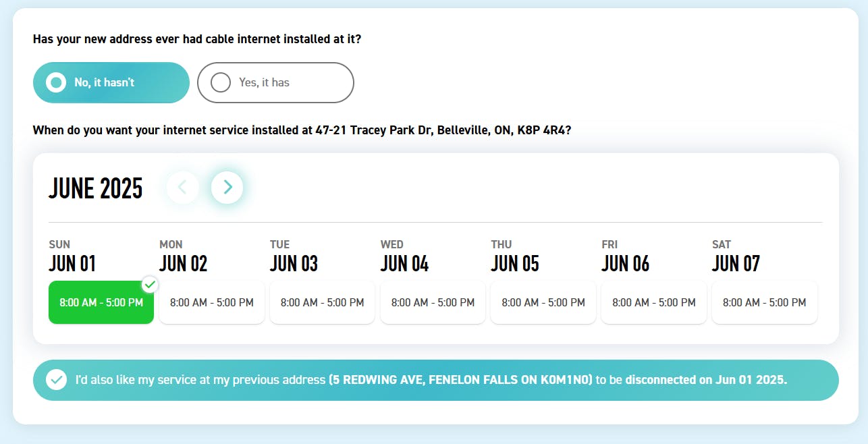Toggle disconnect previous address service checkbox
This screenshot has width=868, height=444.
[56, 380]
